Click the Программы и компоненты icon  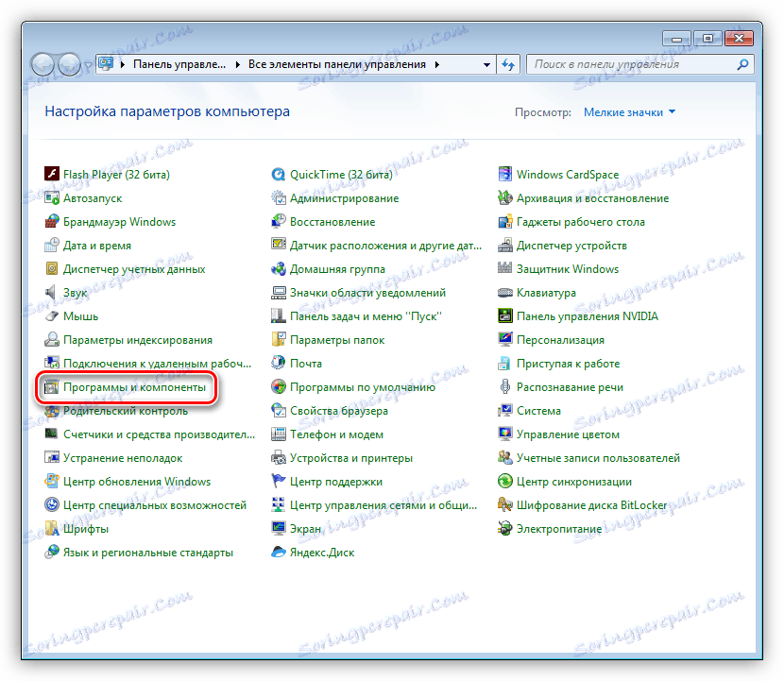(x=52, y=387)
